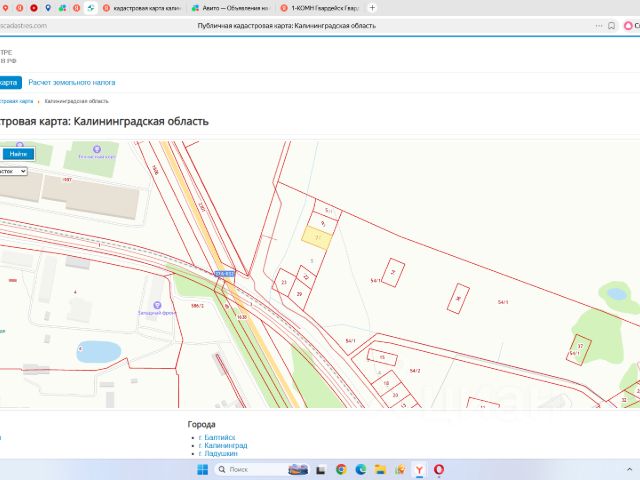Image resolution: width=640 pixels, height=480 pixels.
Task: Open Yandex Browser from taskbar
Action: click(419, 469)
